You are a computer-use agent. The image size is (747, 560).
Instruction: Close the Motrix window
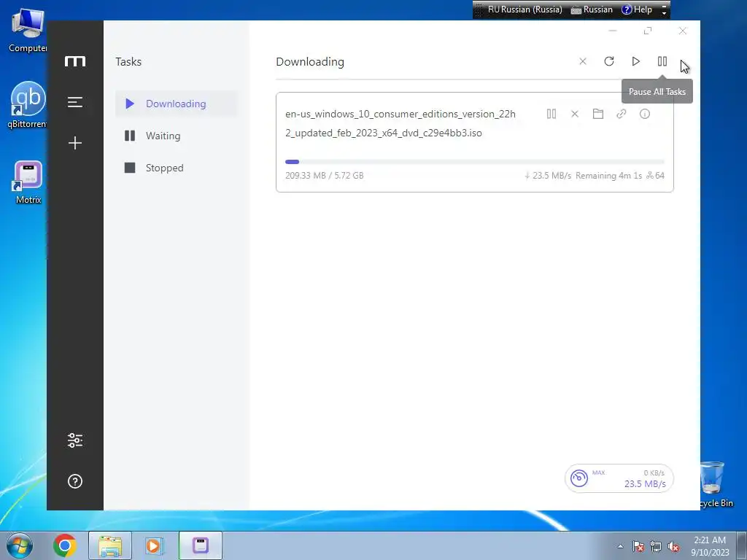click(683, 31)
